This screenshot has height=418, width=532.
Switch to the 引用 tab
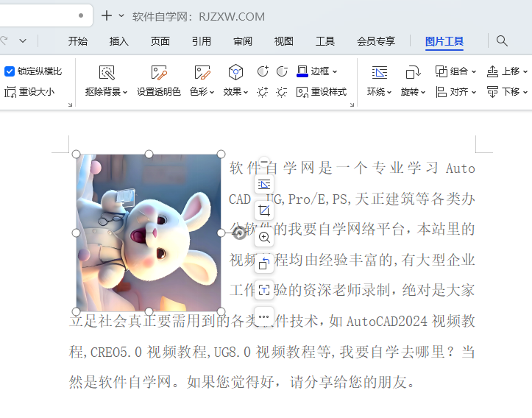pyautogui.click(x=202, y=41)
